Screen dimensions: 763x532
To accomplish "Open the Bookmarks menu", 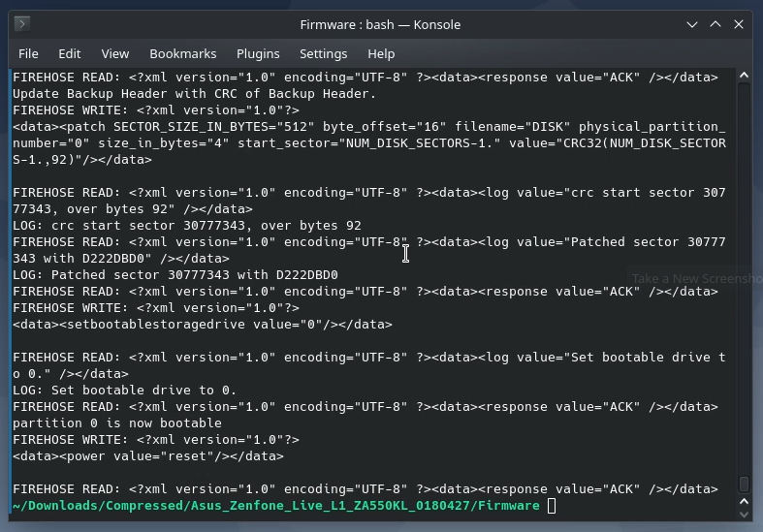I will click(x=183, y=54).
